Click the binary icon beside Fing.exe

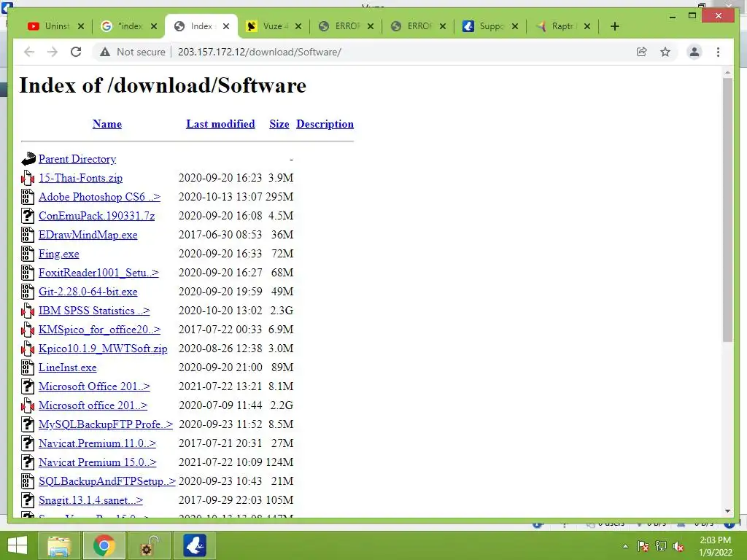click(28, 254)
